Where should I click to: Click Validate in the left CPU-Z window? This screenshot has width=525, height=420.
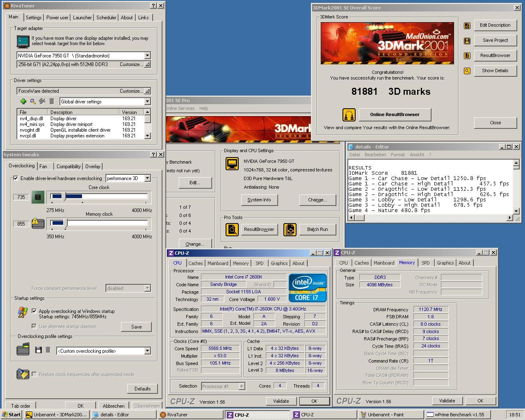pyautogui.click(x=281, y=401)
